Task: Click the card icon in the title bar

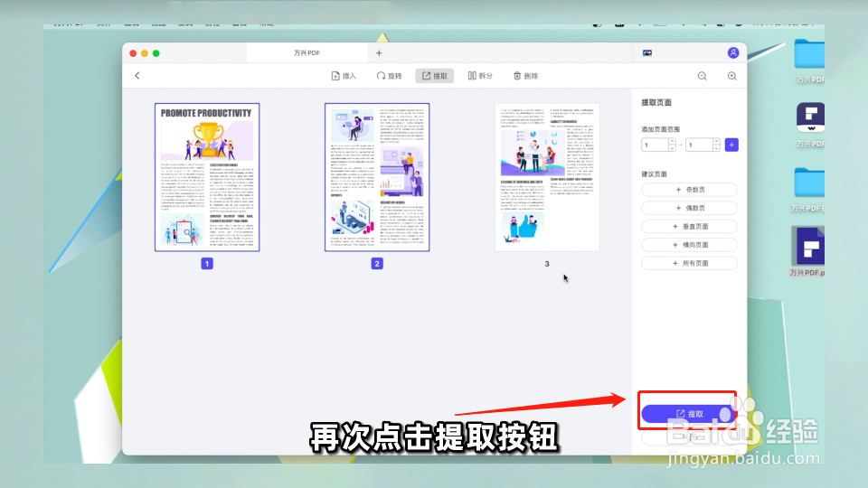Action: pyautogui.click(x=647, y=52)
